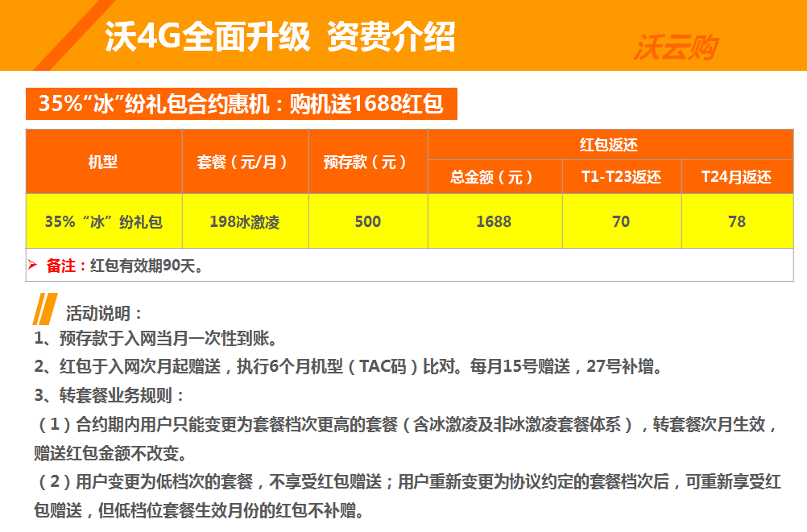807x532 pixels.
Task: Click the 活动说明 section heading
Action: [103, 313]
